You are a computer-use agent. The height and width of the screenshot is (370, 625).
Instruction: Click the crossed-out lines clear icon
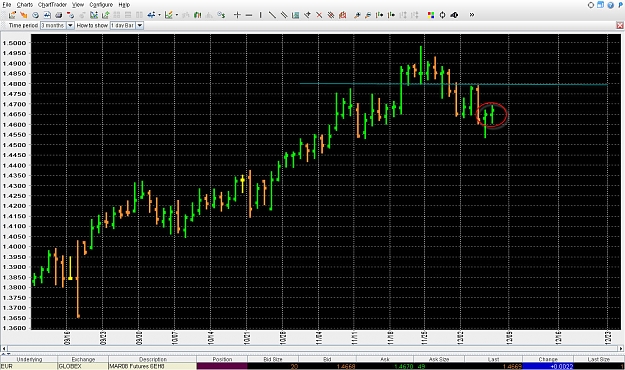coord(330,15)
